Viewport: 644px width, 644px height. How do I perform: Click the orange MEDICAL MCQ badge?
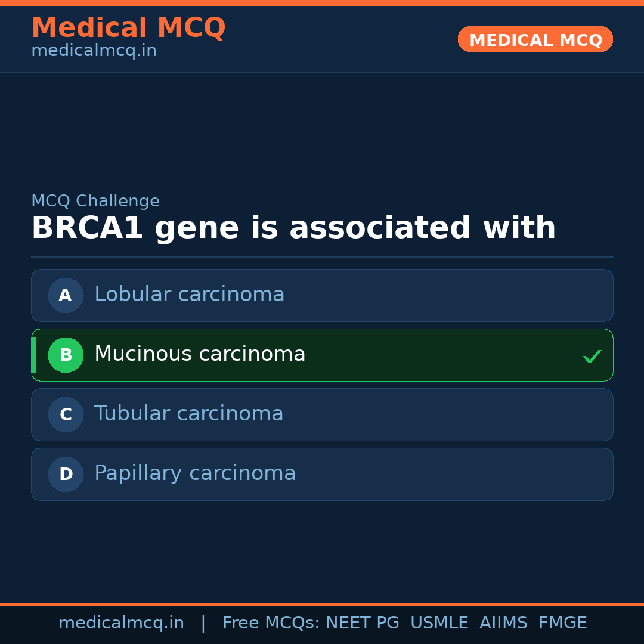[535, 39]
